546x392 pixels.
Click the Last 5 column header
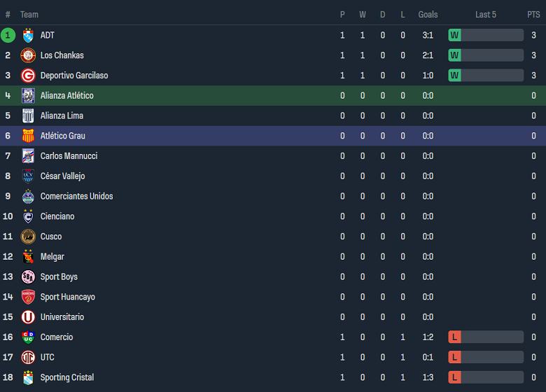click(x=486, y=15)
